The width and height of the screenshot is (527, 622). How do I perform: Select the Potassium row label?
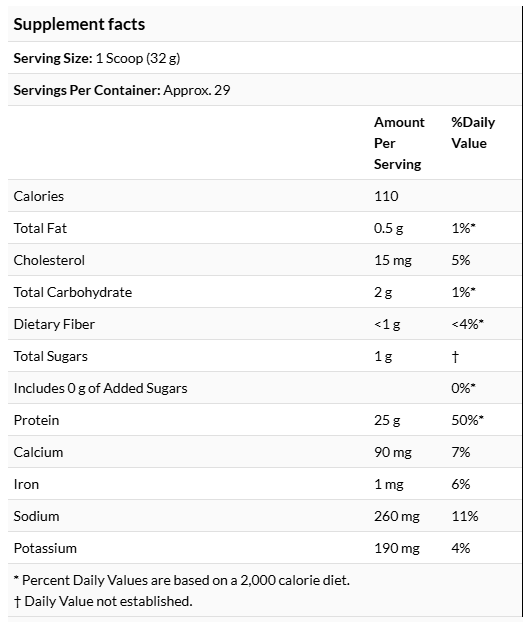coord(45,548)
